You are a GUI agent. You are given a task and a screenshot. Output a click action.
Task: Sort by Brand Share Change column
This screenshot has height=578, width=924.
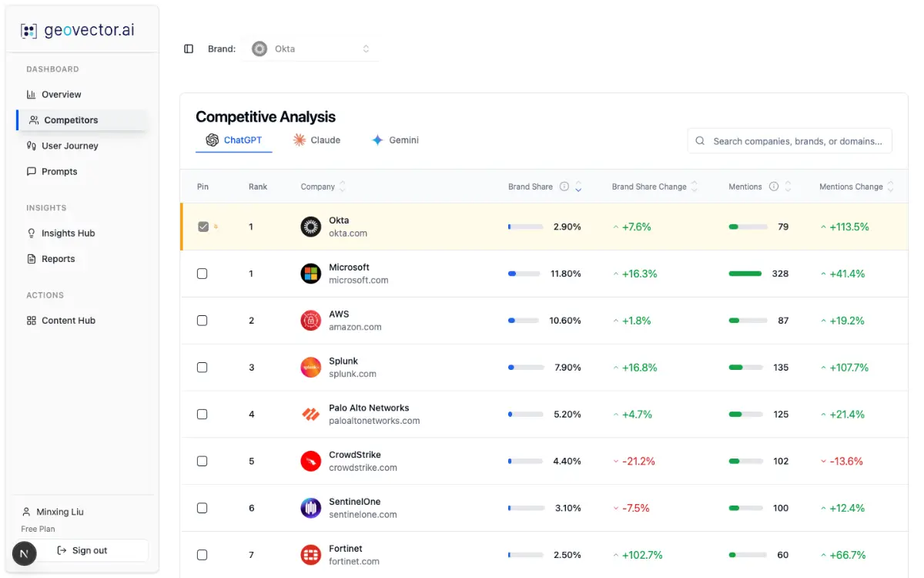pos(695,187)
